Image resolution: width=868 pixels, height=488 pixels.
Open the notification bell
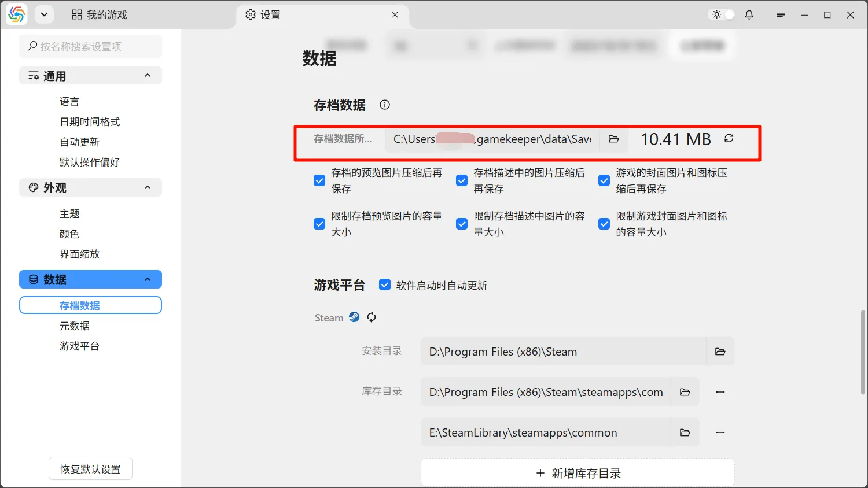749,14
